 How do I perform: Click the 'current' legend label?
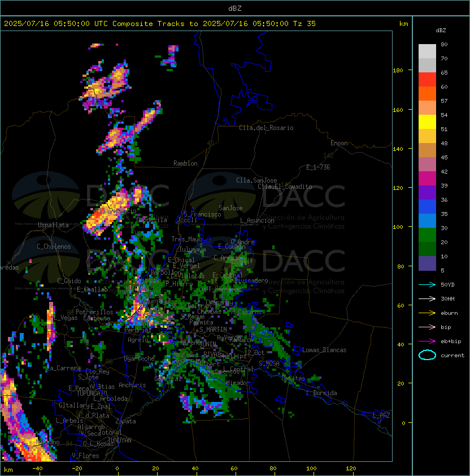pos(452,356)
